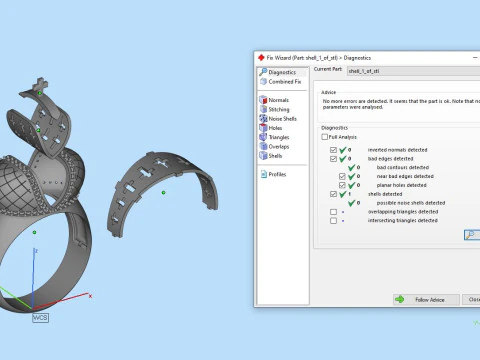Enable the Full Analysis checkbox
Screen dimensions: 480x360
(x=325, y=137)
